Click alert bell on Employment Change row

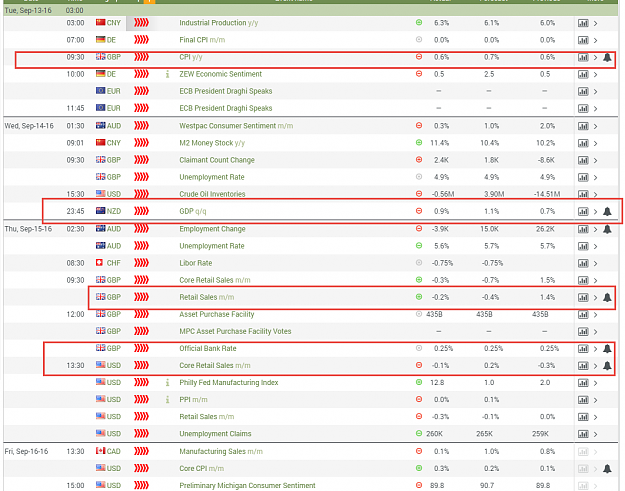607,229
